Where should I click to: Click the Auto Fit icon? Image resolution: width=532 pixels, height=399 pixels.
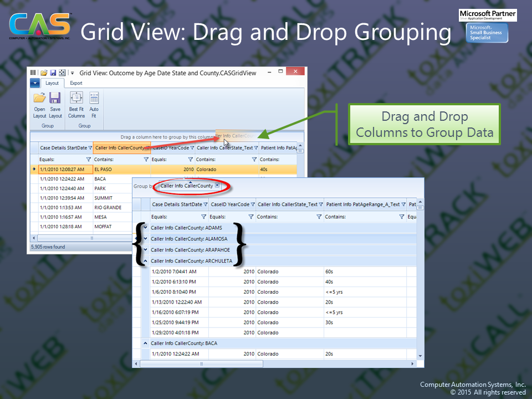point(94,99)
